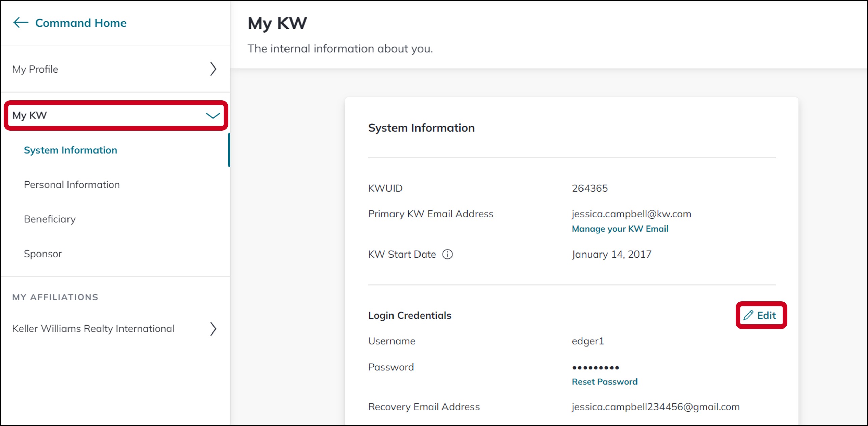The width and height of the screenshot is (868, 426).
Task: Collapse the My KW section arrow
Action: [x=213, y=116]
